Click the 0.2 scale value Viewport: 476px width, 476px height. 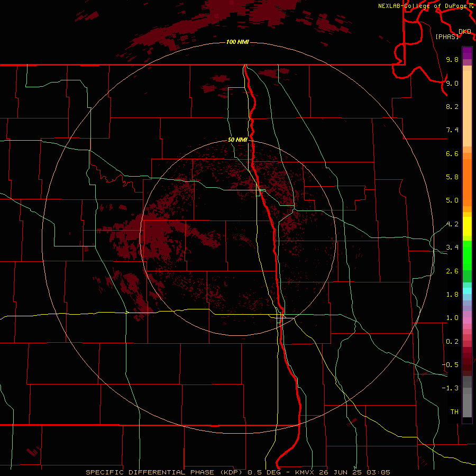tap(452, 342)
